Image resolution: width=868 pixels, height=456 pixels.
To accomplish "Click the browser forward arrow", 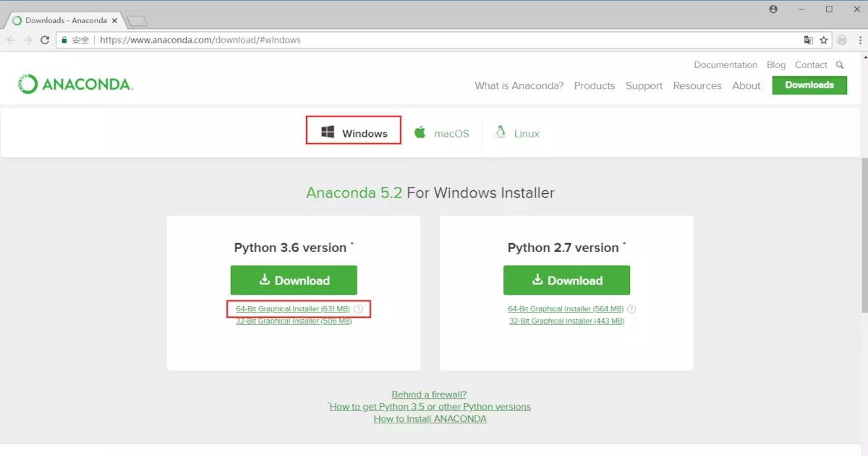I will (28, 40).
